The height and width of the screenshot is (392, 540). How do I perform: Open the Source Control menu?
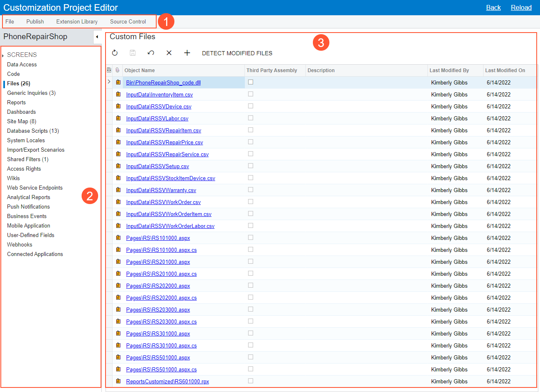tap(129, 21)
